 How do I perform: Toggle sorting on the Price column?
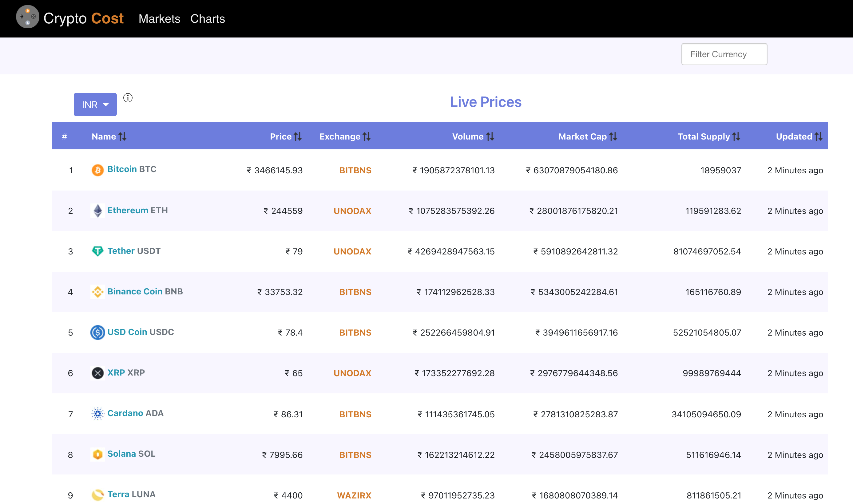pyautogui.click(x=298, y=136)
